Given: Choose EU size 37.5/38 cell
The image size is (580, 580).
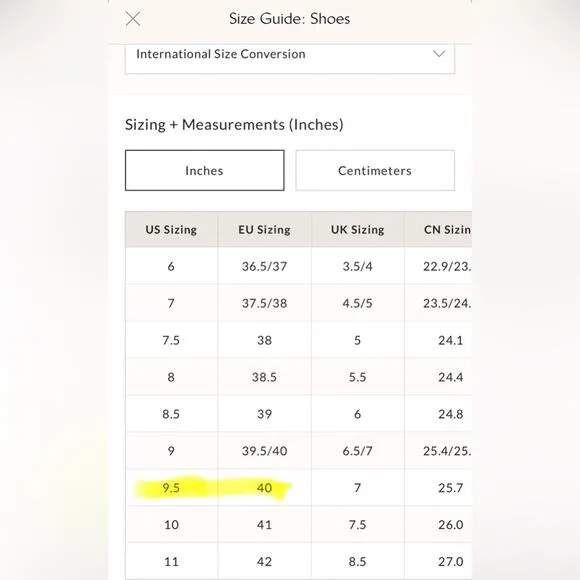Looking at the screenshot, I should (264, 303).
